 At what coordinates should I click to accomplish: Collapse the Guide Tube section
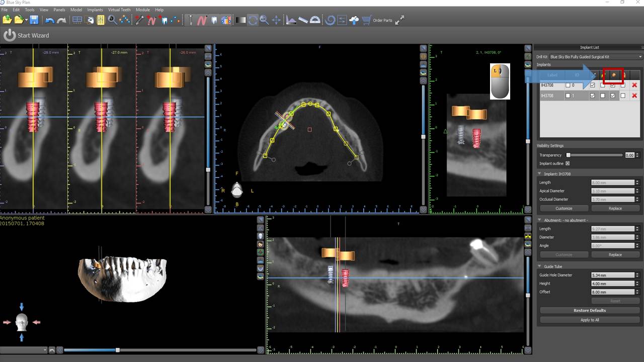coord(540,266)
